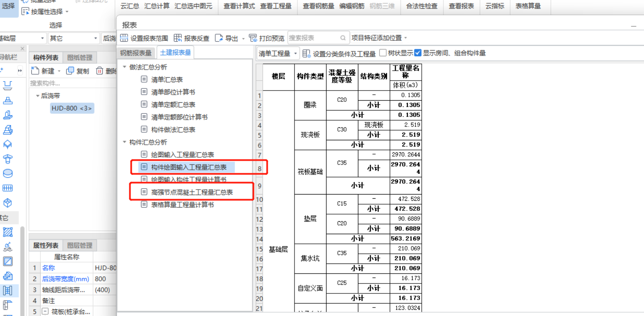The height and width of the screenshot is (316, 644).
Task: Open the 构件绘图输入工程量汇总表 report
Action: click(189, 167)
